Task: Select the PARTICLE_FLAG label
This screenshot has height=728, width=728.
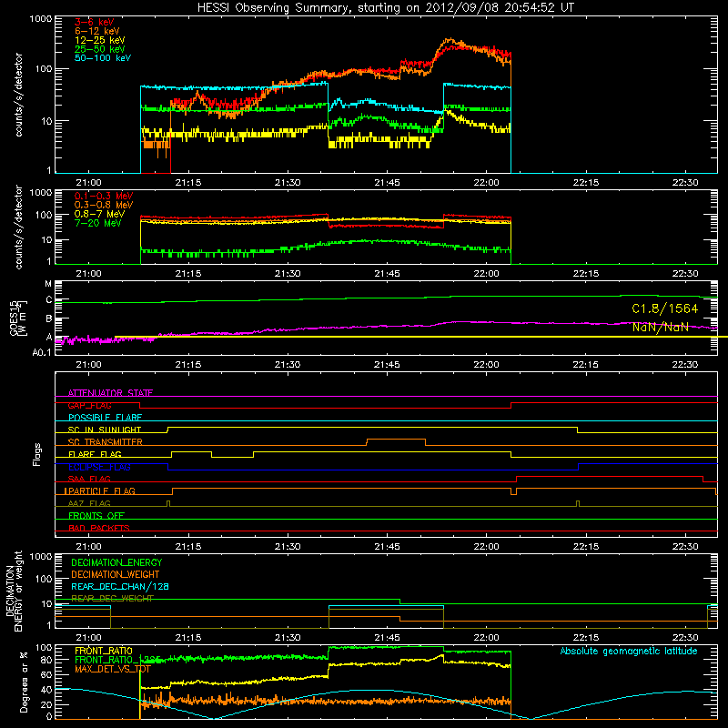Action: pos(100,490)
